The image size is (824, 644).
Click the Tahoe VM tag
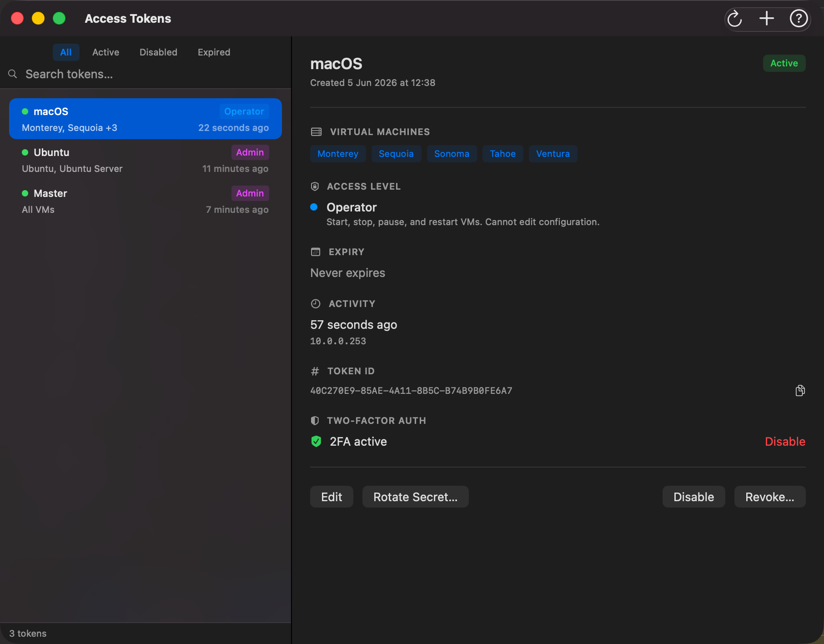point(503,154)
